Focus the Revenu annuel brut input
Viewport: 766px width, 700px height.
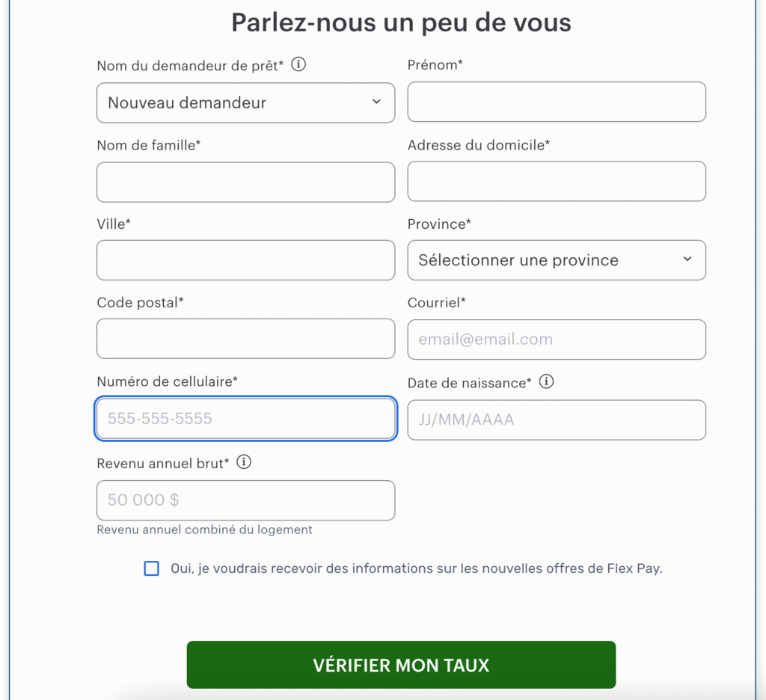click(x=245, y=500)
